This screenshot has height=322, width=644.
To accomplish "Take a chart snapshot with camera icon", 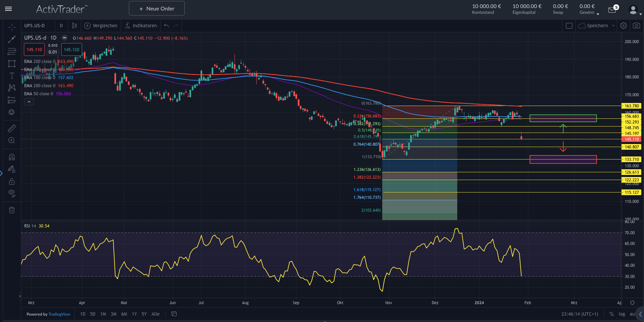I will point(636,26).
